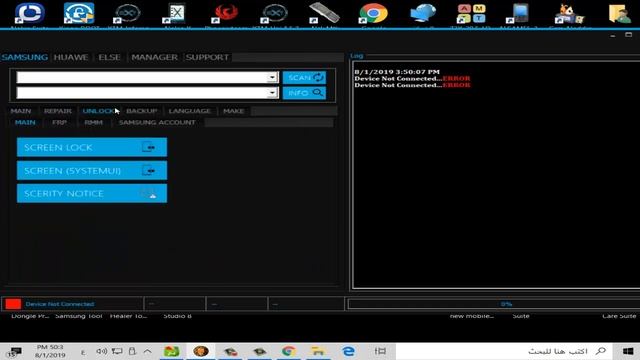Open the BACKUP sub-tab
The width and height of the screenshot is (640, 360).
[x=142, y=111]
